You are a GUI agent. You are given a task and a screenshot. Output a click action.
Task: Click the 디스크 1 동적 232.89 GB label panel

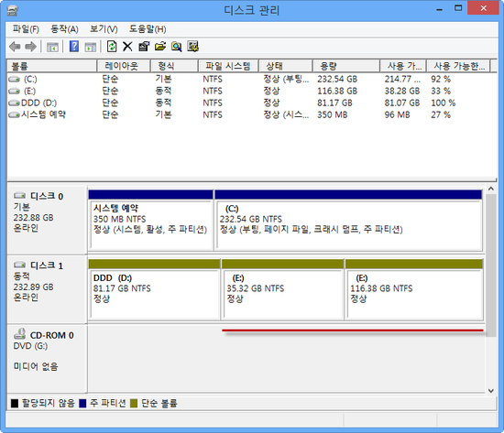click(x=47, y=289)
